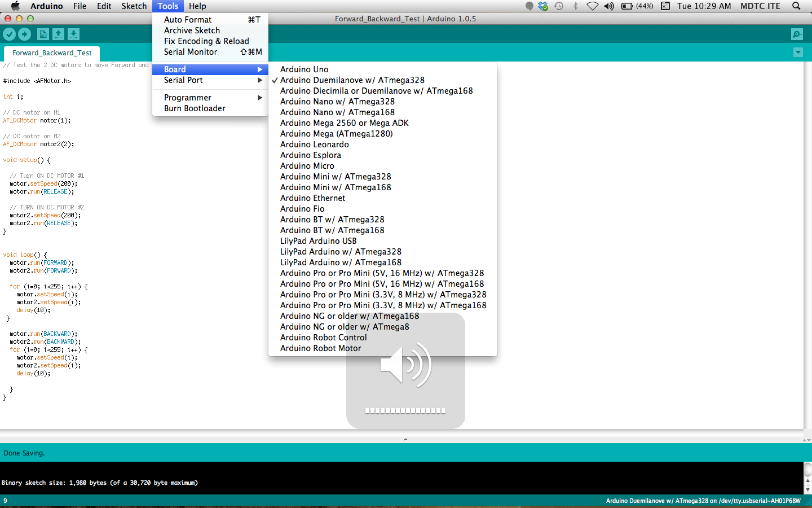812x508 pixels.
Task: Open Serial Monitor magnifier icon at toolbar right
Action: point(797,34)
